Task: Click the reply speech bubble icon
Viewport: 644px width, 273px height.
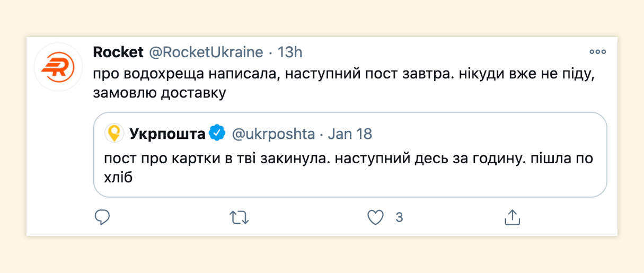Action: tap(102, 217)
